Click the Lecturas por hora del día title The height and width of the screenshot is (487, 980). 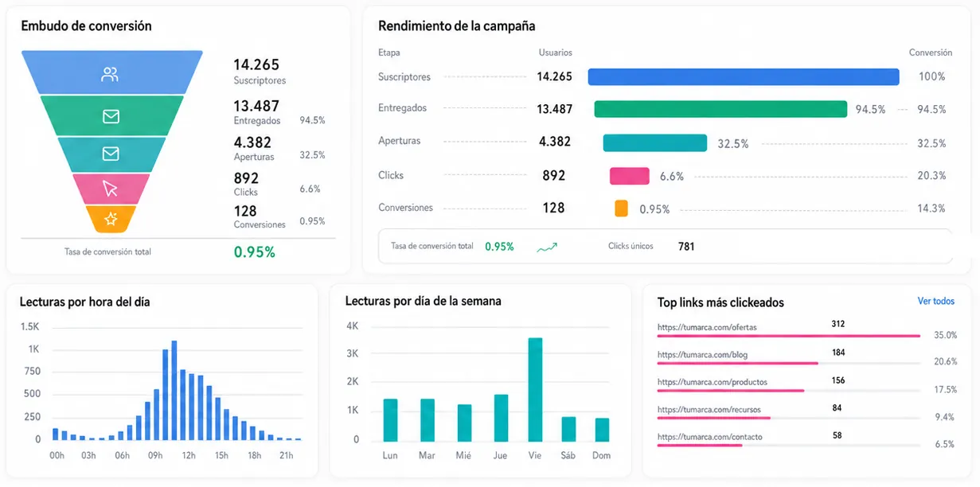coord(84,302)
